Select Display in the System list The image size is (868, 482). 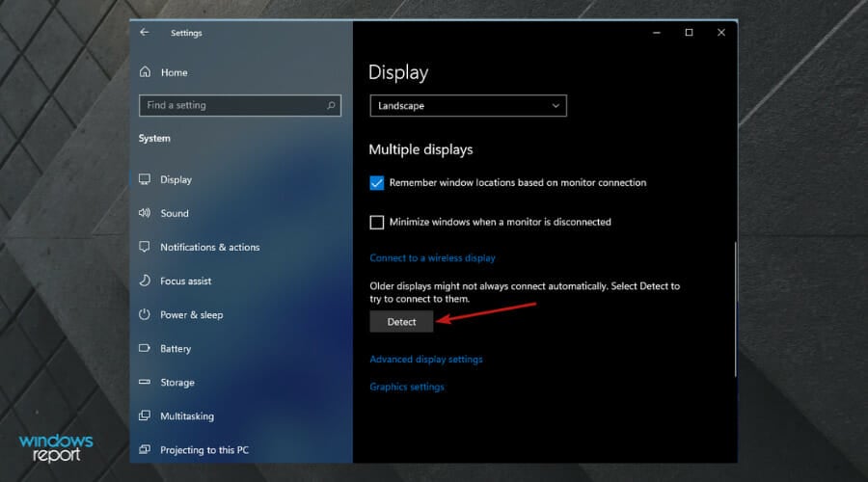tap(176, 179)
